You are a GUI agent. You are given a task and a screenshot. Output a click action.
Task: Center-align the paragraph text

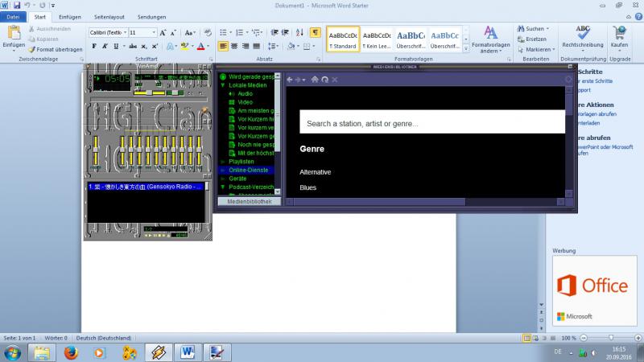coord(234,46)
